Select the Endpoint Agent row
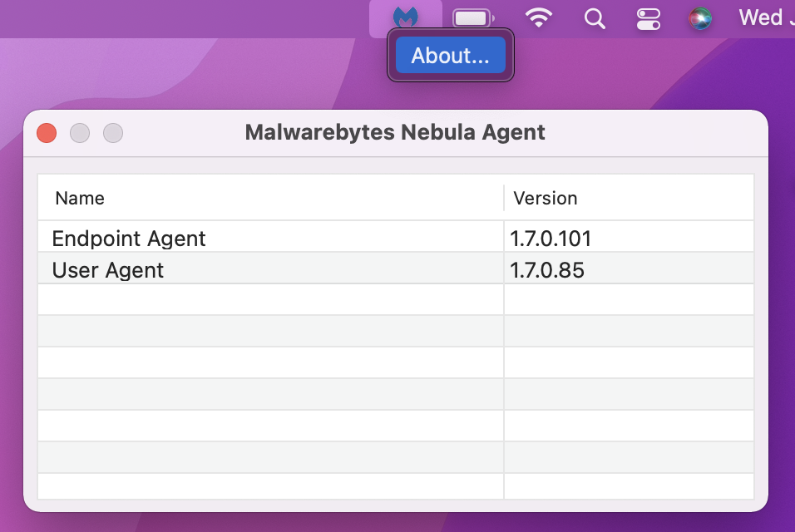Image resolution: width=795 pixels, height=532 pixels. [x=129, y=239]
